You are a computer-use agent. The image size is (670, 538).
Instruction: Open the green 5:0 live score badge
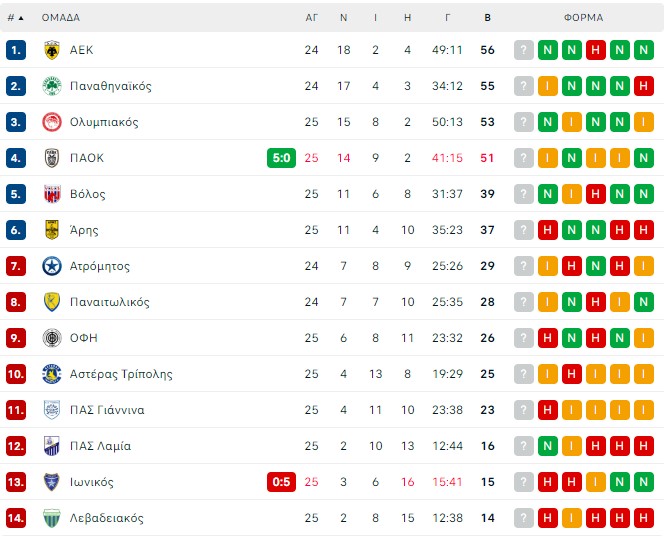pyautogui.click(x=281, y=158)
